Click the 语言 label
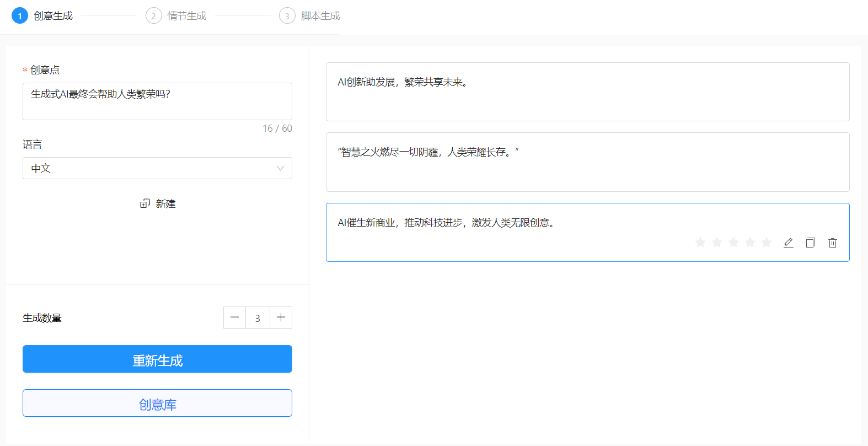The height and width of the screenshot is (446, 868). (x=32, y=144)
